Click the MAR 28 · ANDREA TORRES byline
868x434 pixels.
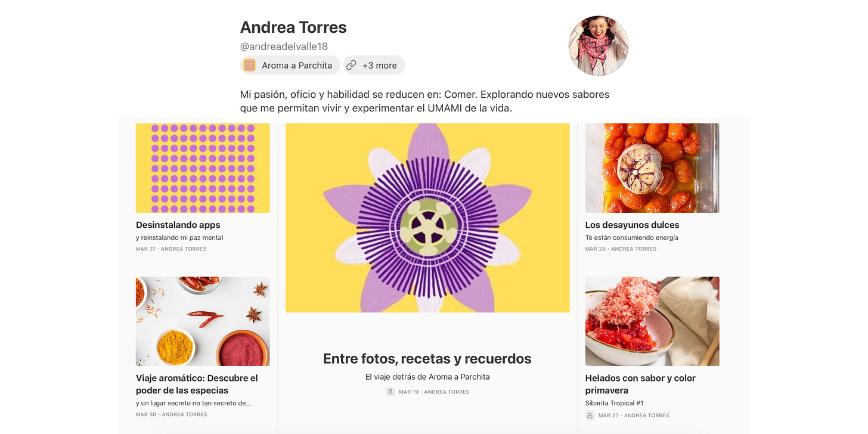click(621, 249)
